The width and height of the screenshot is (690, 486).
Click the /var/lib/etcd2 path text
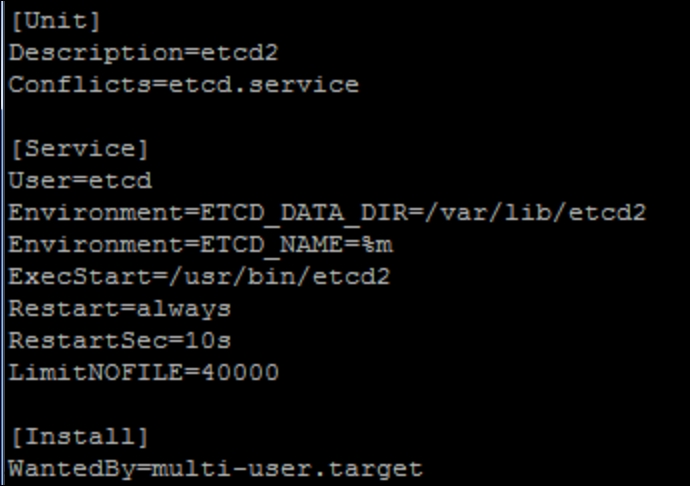point(535,212)
